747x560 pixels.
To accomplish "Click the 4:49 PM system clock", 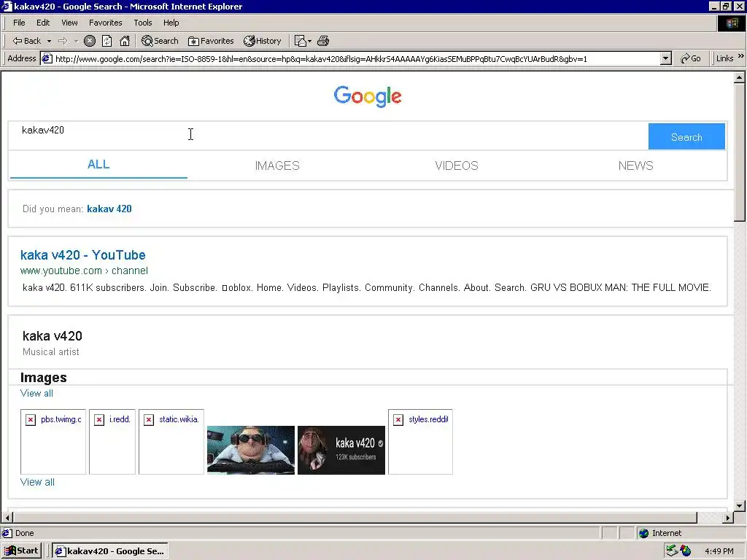I will click(x=719, y=551).
